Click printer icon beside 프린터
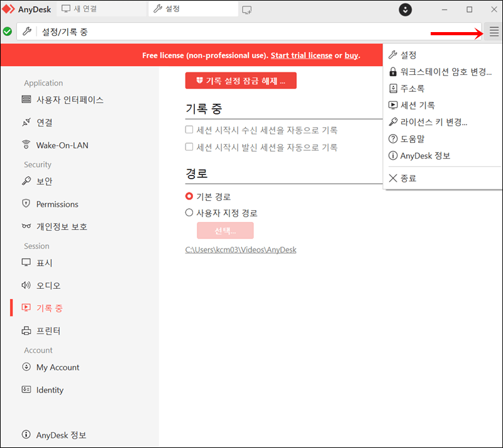Screen dimensions: 503x448 pyautogui.click(x=26, y=330)
